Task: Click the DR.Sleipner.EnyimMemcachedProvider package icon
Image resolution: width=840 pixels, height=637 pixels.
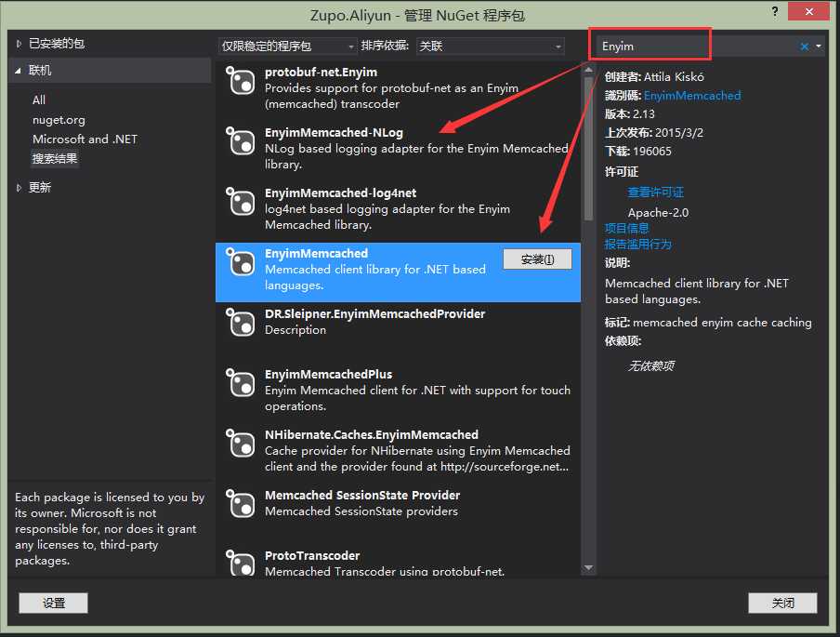Action: (240, 324)
